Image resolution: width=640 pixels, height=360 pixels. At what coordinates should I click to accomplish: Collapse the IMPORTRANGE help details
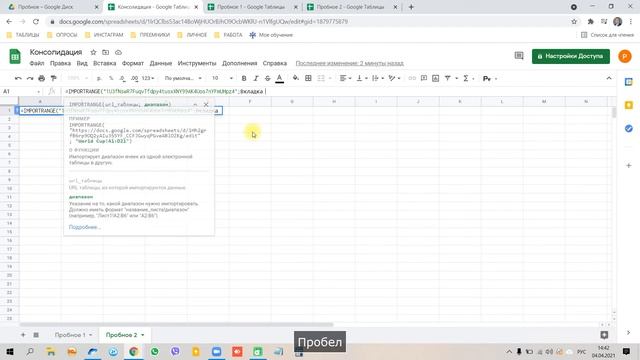(195, 105)
